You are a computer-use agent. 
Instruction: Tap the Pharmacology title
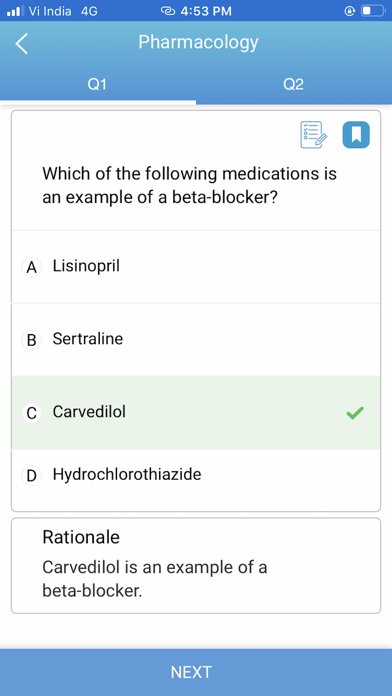[x=198, y=42]
